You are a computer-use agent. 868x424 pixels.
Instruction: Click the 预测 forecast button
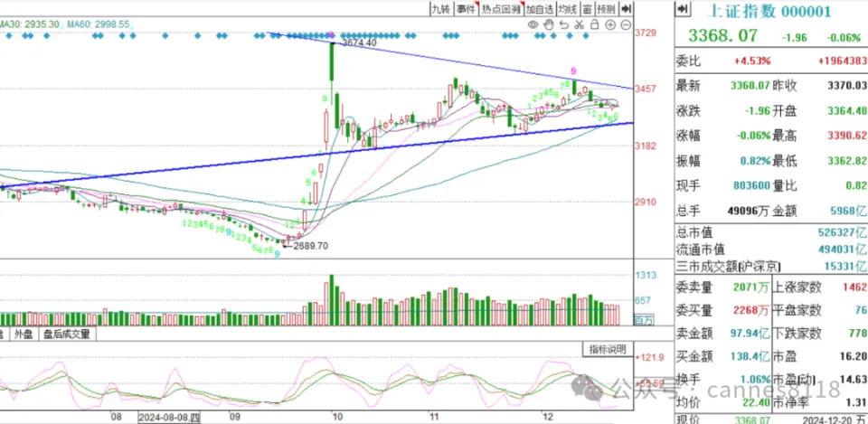[x=606, y=9]
